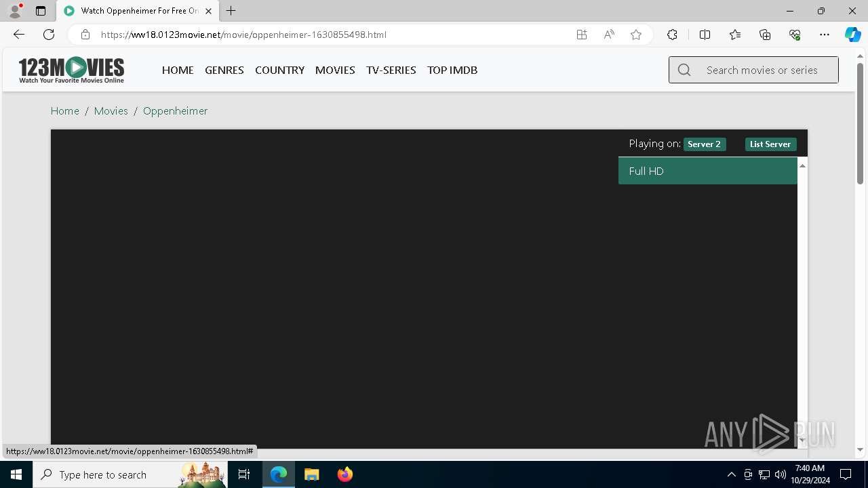Open Windows Start menu
The height and width of the screenshot is (488, 868).
16,474
